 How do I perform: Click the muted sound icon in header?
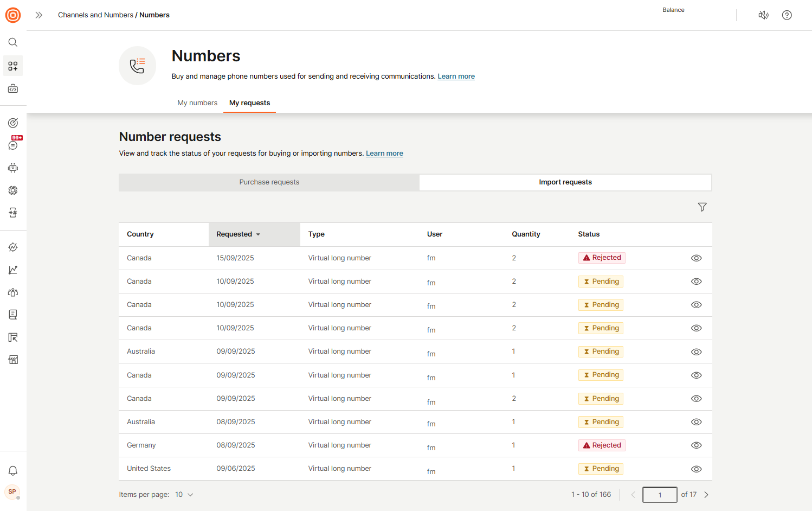(x=763, y=15)
